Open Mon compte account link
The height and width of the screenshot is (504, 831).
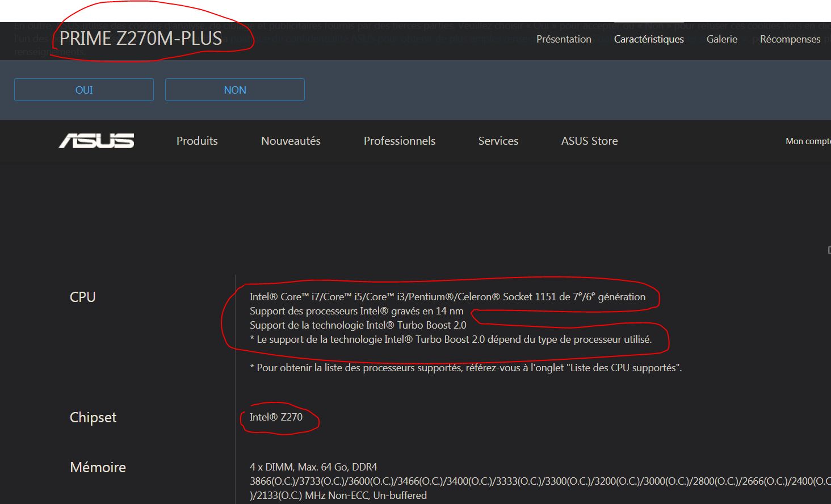pos(807,141)
